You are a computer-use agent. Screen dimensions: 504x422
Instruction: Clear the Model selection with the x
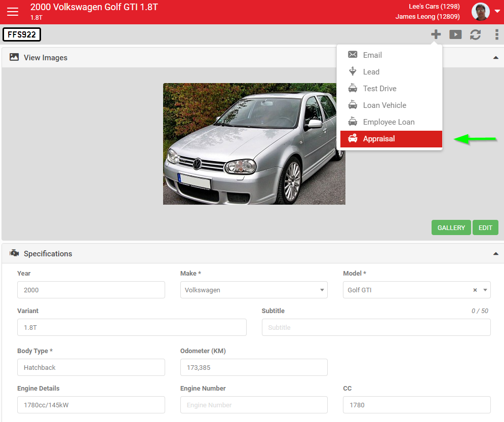point(475,290)
